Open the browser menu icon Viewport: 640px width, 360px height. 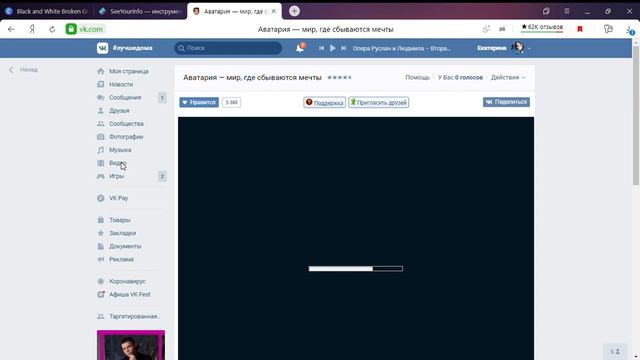(x=567, y=11)
